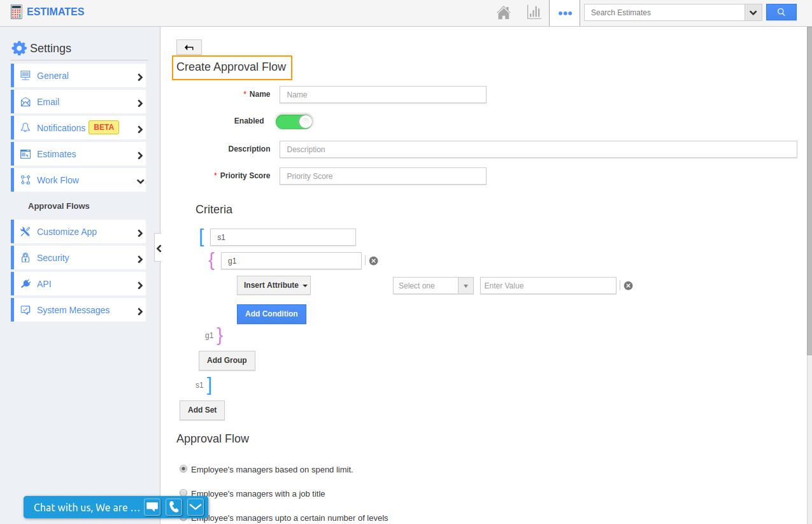Go to the Home icon

pos(504,12)
